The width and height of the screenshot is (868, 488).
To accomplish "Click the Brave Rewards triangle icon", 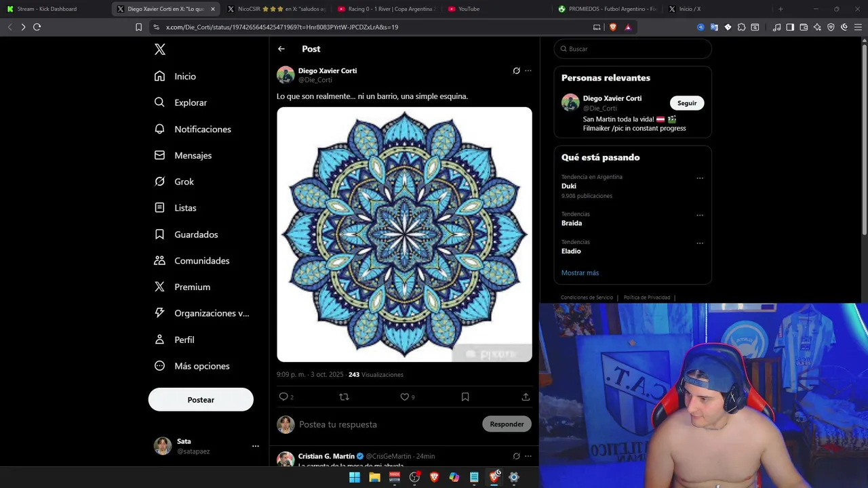I will [628, 27].
